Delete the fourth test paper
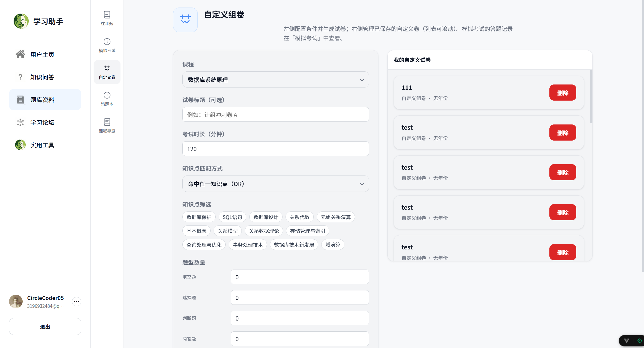 click(x=563, y=252)
